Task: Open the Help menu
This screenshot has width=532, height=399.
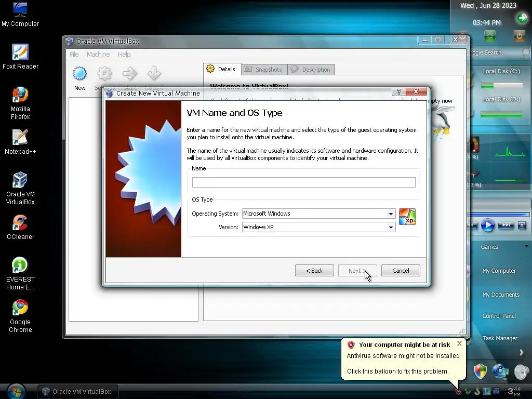Action: 124,54
